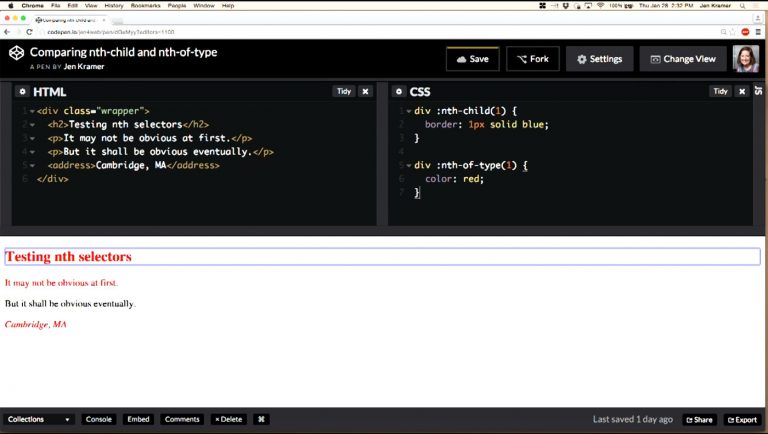Click the 'color: red;' line in CSS
This screenshot has height=434, width=768.
pyautogui.click(x=454, y=179)
